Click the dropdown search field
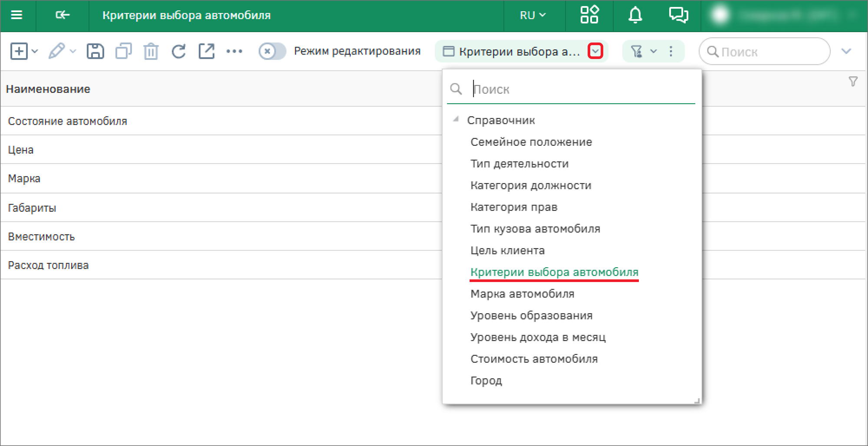Image resolution: width=868 pixels, height=446 pixels. 582,89
